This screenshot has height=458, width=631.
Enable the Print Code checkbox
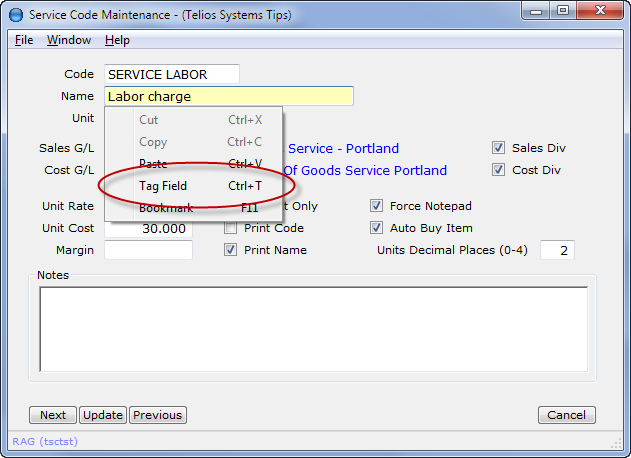click(x=231, y=228)
